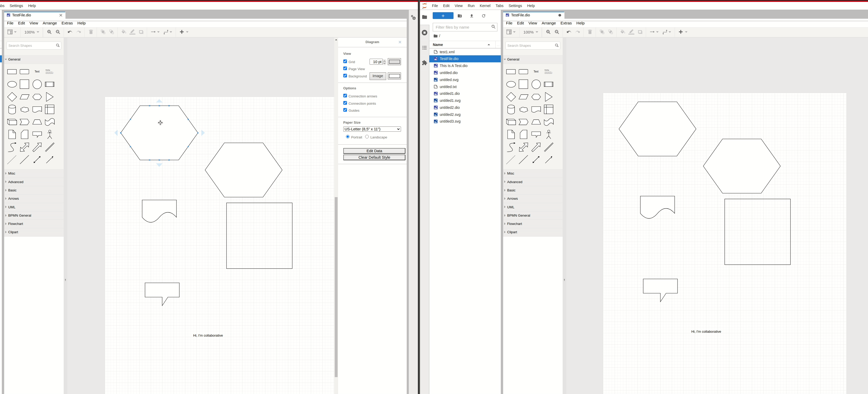Toggle the Background checkbox
Viewport: 868px width, 394px height.
(345, 76)
